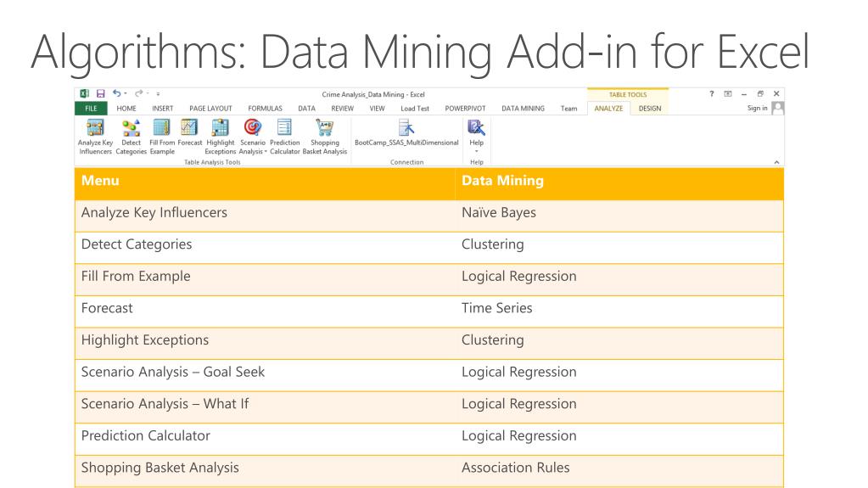Click the question mark help button
Viewport: 868px width, 488px height.
712,93
